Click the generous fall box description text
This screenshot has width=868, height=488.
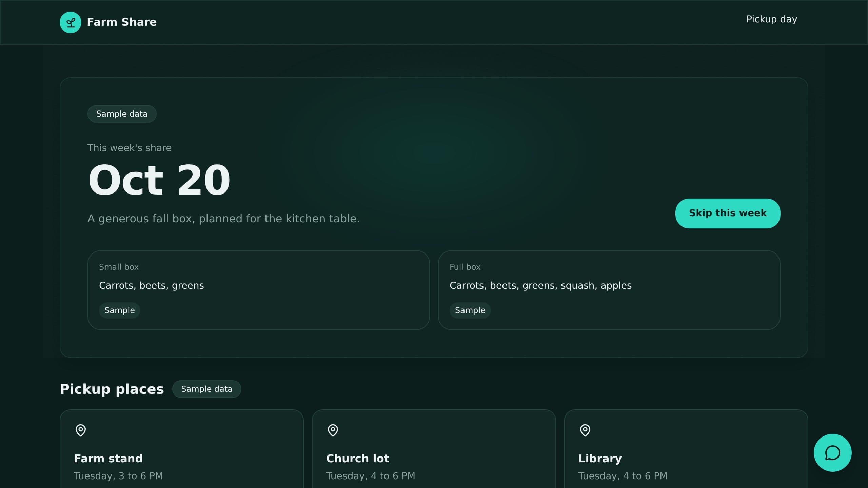(223, 219)
